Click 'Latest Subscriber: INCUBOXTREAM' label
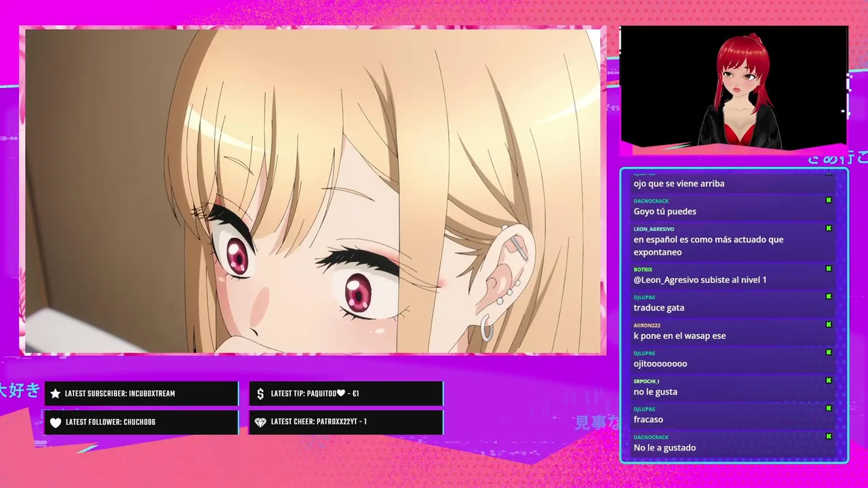The image size is (868, 488). [x=120, y=394]
